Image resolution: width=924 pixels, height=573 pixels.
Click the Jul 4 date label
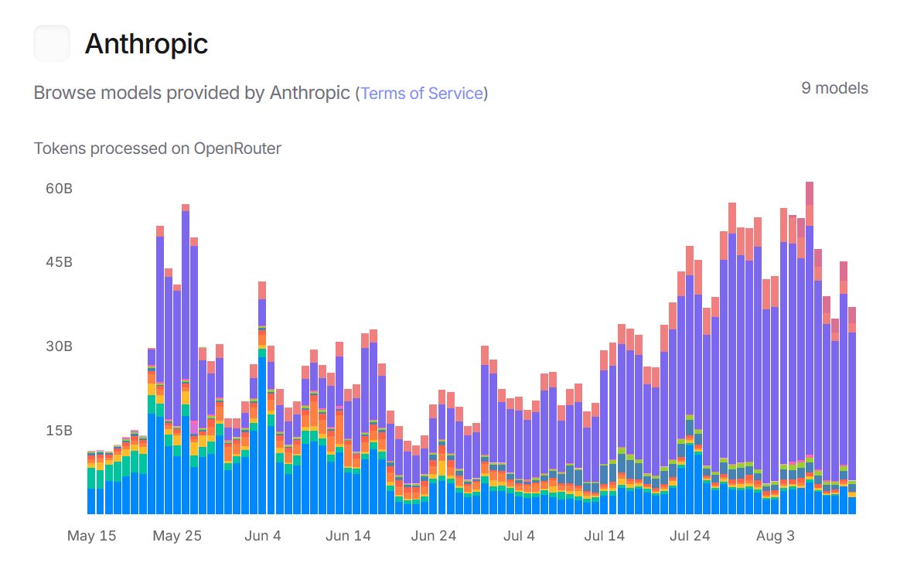519,535
